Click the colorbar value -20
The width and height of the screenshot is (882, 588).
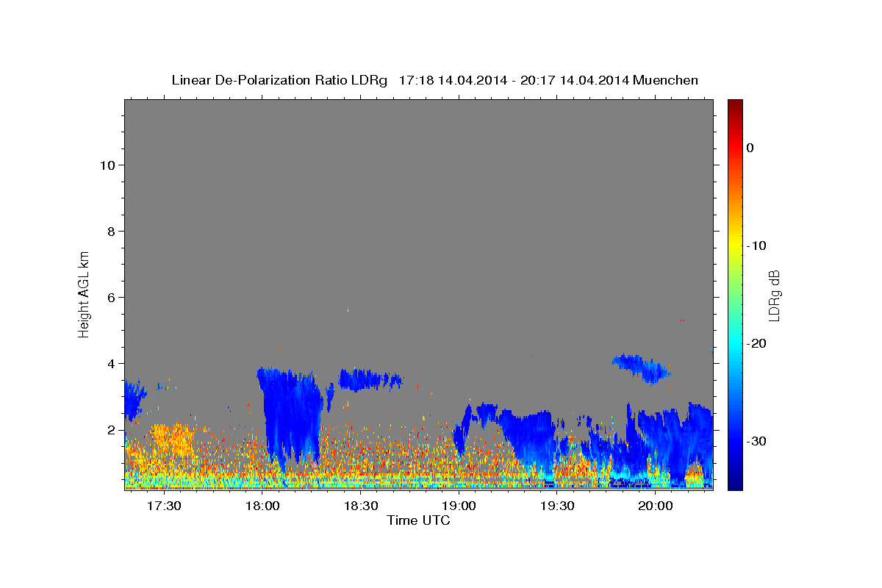(757, 343)
